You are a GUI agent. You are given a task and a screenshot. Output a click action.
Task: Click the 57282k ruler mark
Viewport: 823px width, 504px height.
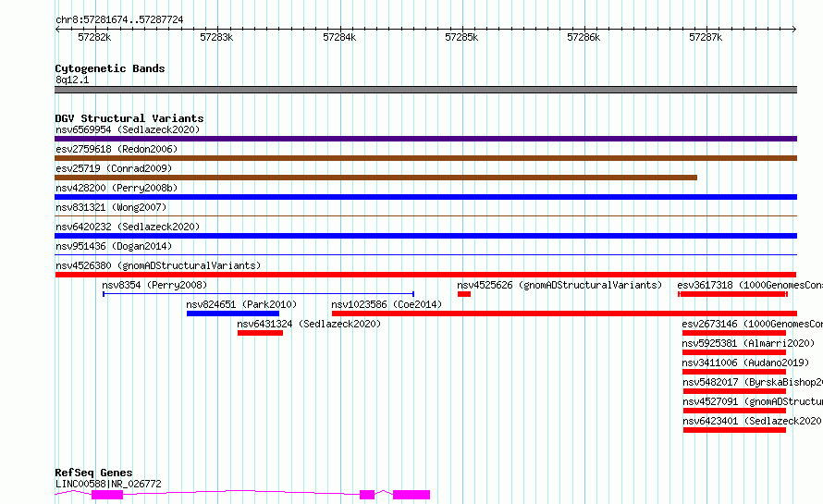[94, 37]
